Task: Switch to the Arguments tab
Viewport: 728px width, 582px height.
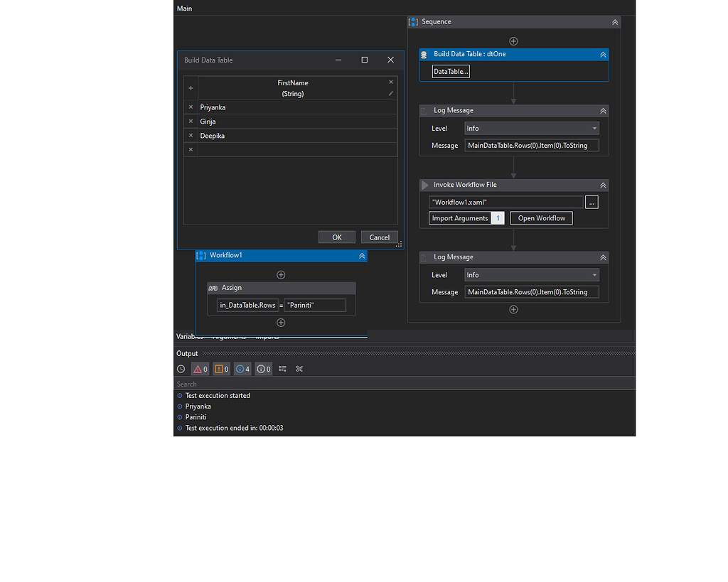Action: point(229,336)
